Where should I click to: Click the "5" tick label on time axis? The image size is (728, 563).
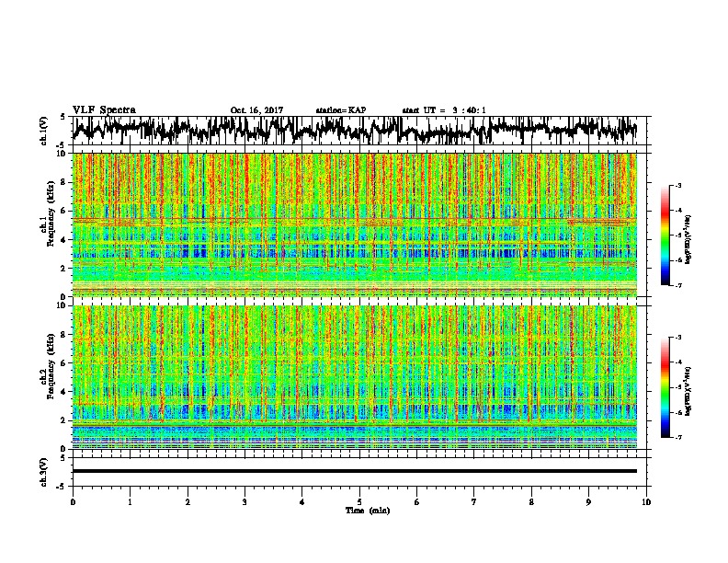359,502
